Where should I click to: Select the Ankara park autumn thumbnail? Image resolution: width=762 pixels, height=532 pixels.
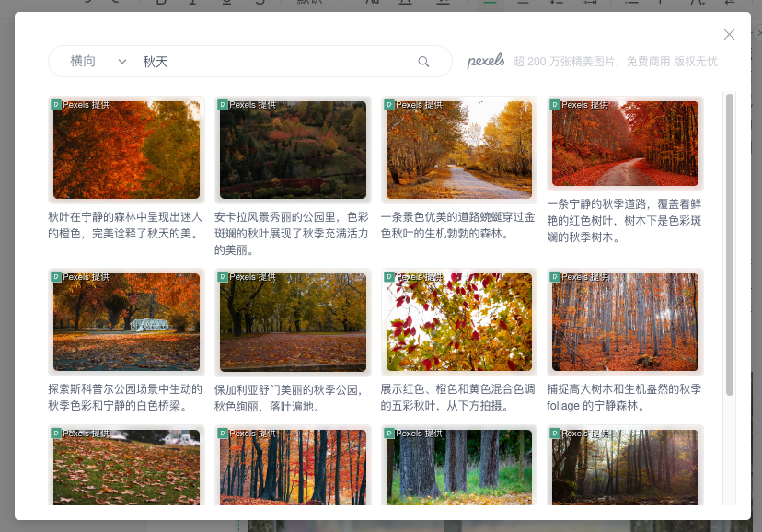coord(293,150)
